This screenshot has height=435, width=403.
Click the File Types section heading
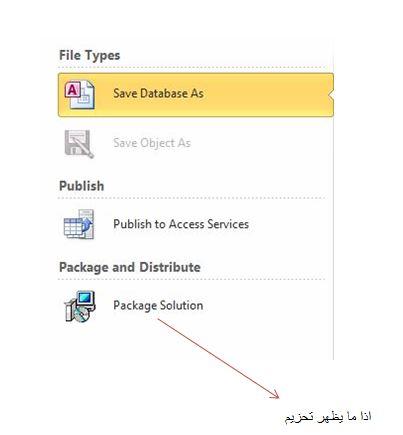pos(89,55)
